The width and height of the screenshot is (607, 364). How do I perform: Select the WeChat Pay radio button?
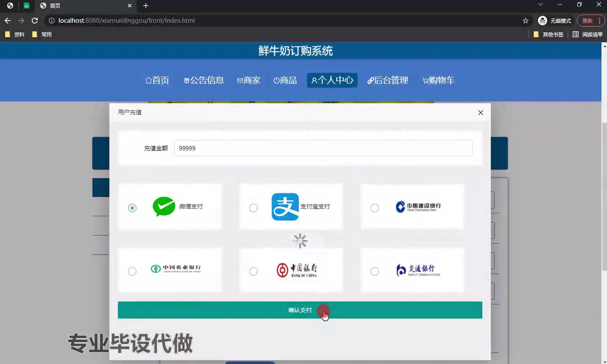132,208
